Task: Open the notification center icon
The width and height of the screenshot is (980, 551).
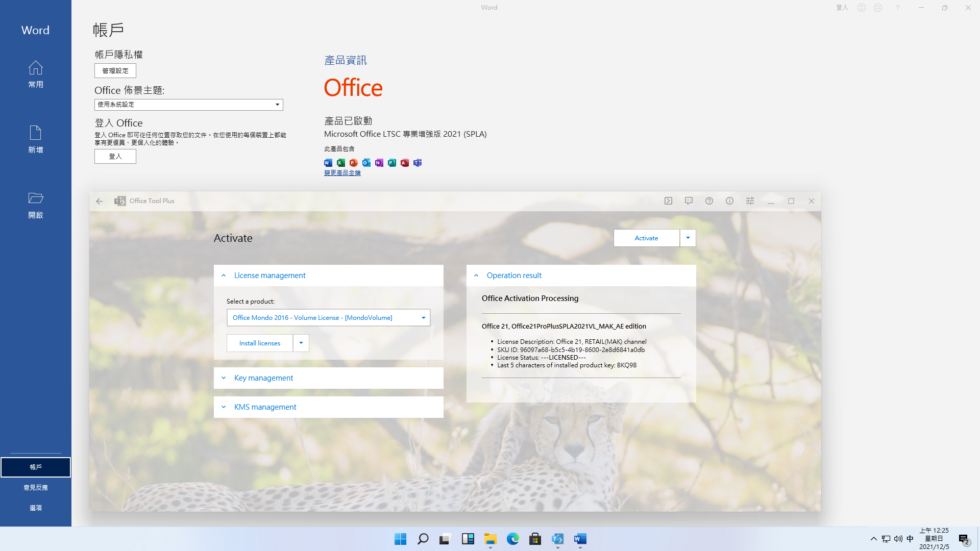Action: click(964, 539)
